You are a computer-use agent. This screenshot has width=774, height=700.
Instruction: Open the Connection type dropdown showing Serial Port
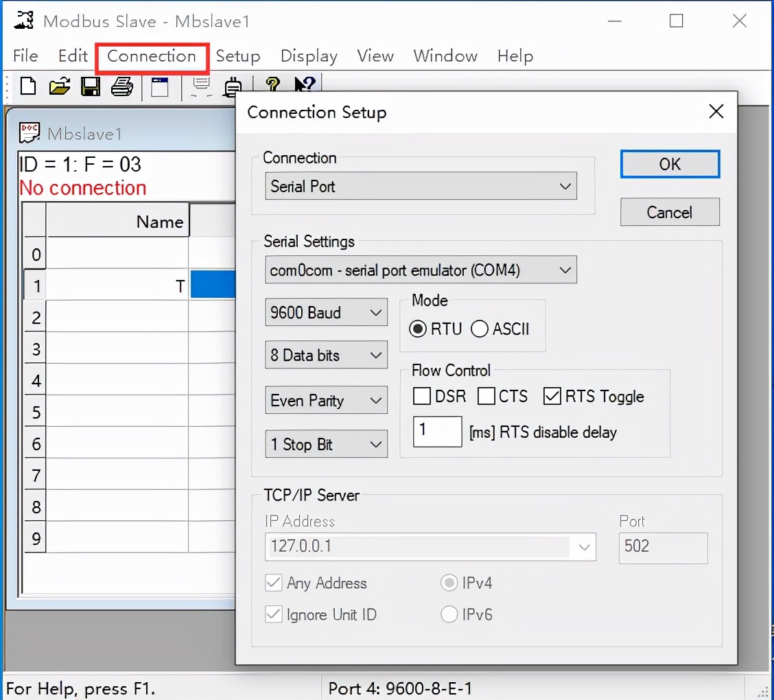[420, 187]
